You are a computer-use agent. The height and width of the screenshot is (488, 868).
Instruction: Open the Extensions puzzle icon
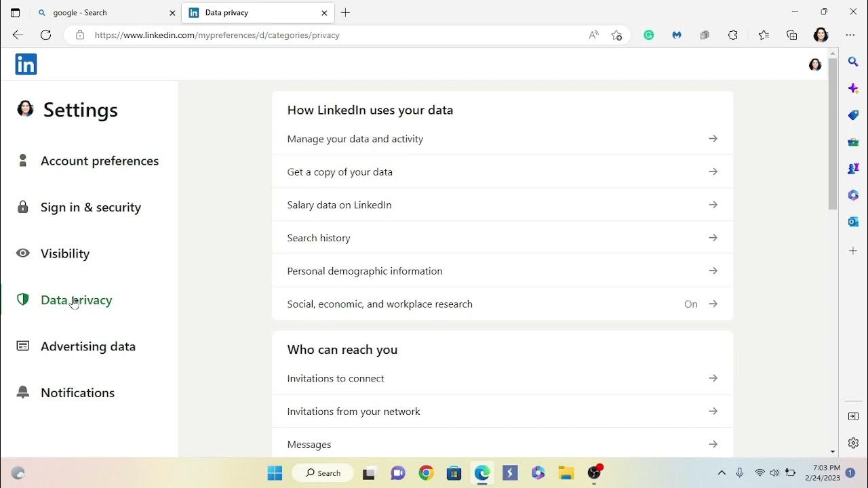coord(733,35)
